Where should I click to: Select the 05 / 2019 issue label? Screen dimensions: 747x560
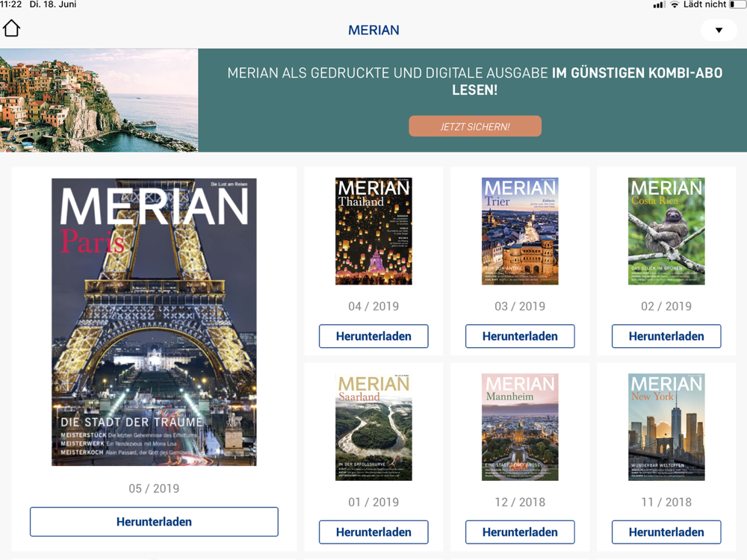click(154, 488)
